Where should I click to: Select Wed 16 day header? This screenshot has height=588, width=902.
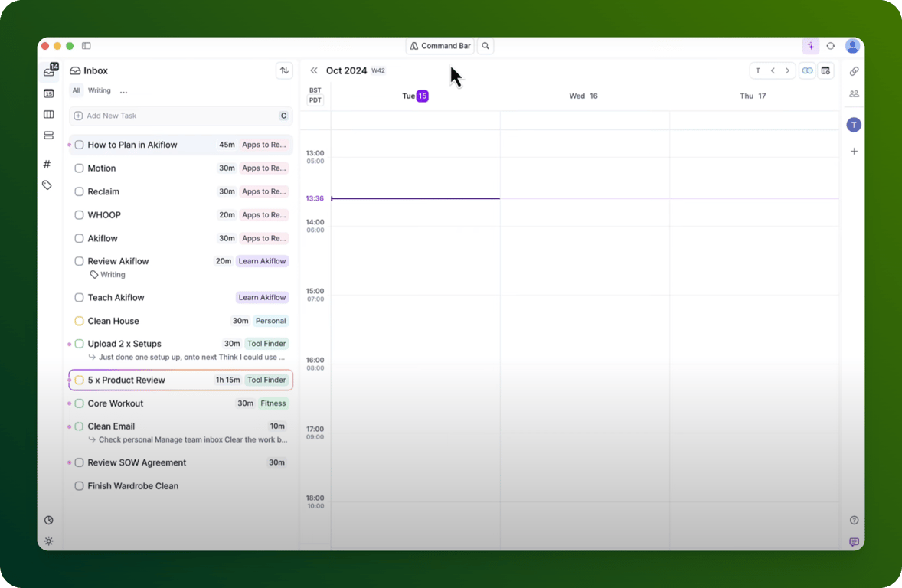click(x=583, y=96)
